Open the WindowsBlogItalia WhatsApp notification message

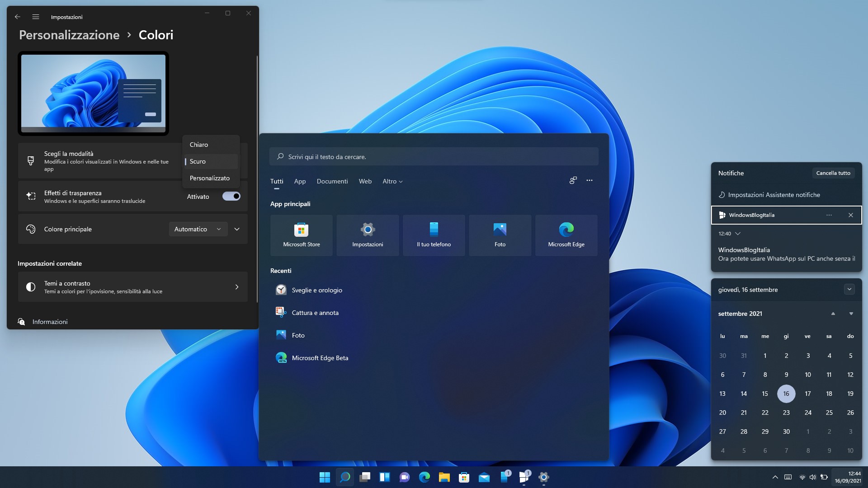click(x=787, y=254)
